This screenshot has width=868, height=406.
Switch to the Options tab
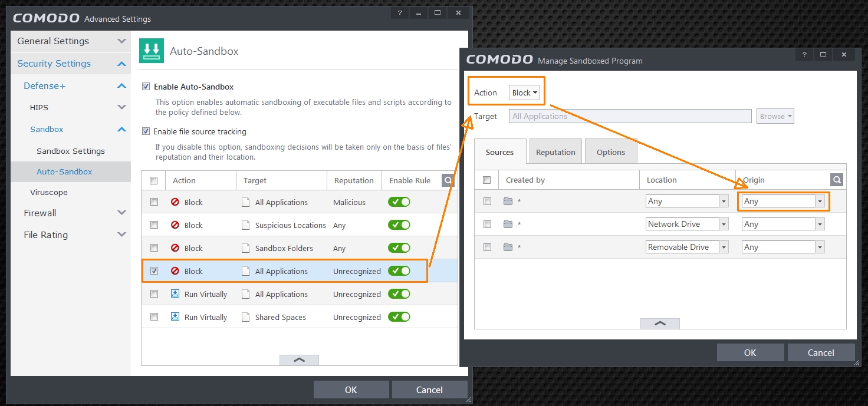coord(611,151)
